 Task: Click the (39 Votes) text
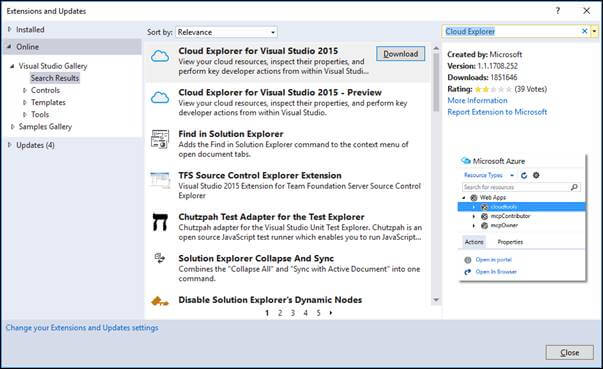point(531,89)
